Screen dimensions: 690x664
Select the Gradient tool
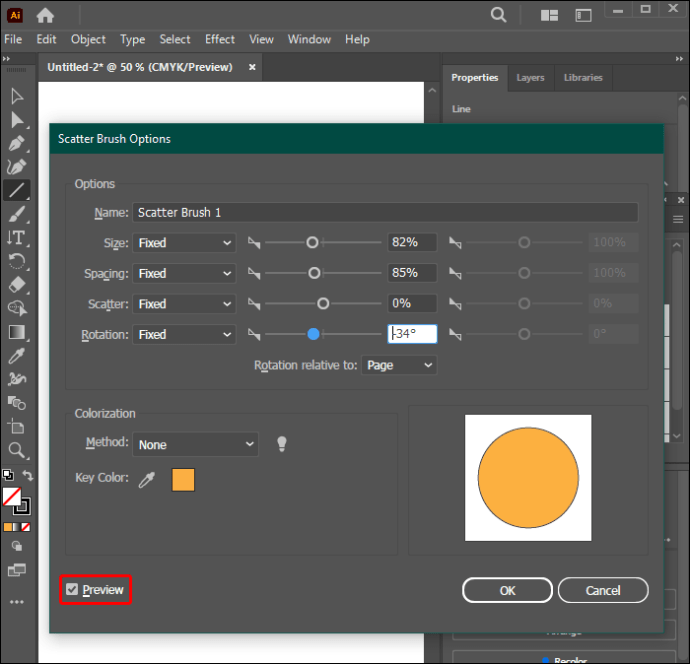[17, 332]
